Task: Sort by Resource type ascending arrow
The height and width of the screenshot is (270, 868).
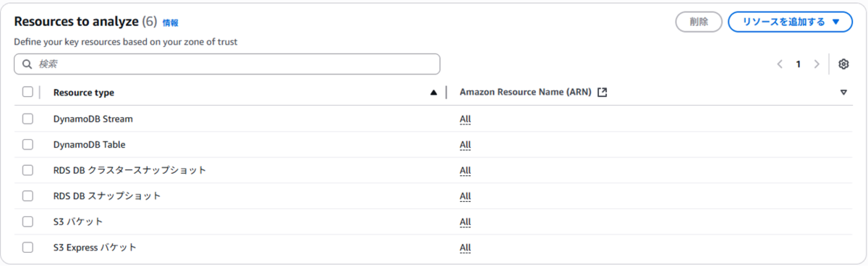Action: pyautogui.click(x=433, y=93)
